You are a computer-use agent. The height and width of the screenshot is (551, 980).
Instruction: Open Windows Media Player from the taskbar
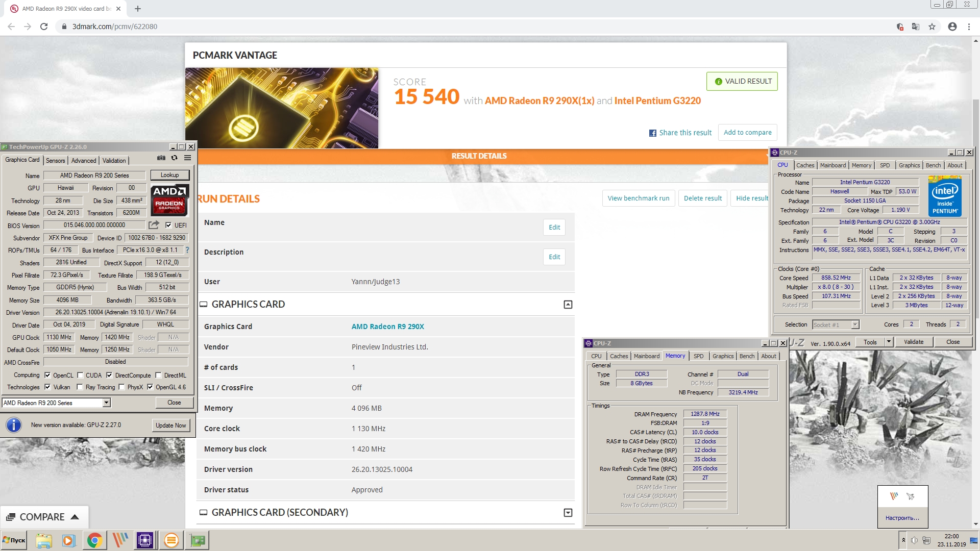coord(69,540)
